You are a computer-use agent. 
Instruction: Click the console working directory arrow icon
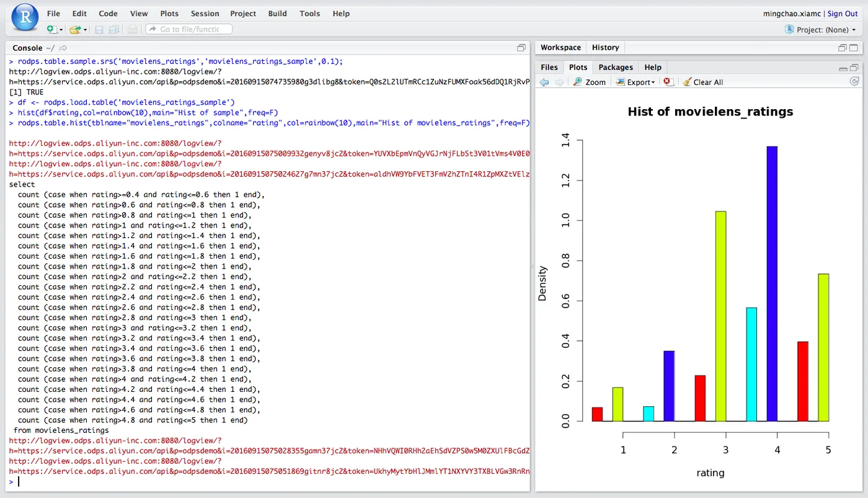click(63, 48)
